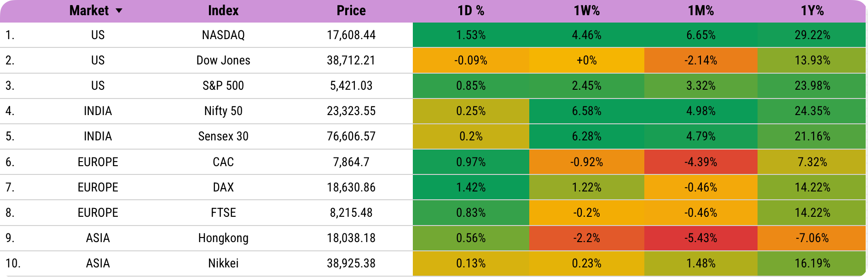Open the Market column sort dropdown arrow
This screenshot has width=868, height=278.
(x=119, y=11)
